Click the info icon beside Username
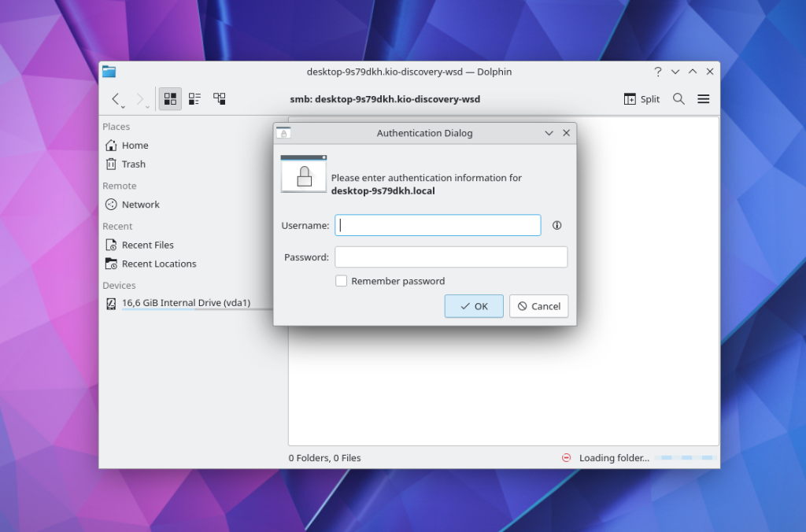The image size is (806, 532). point(556,225)
